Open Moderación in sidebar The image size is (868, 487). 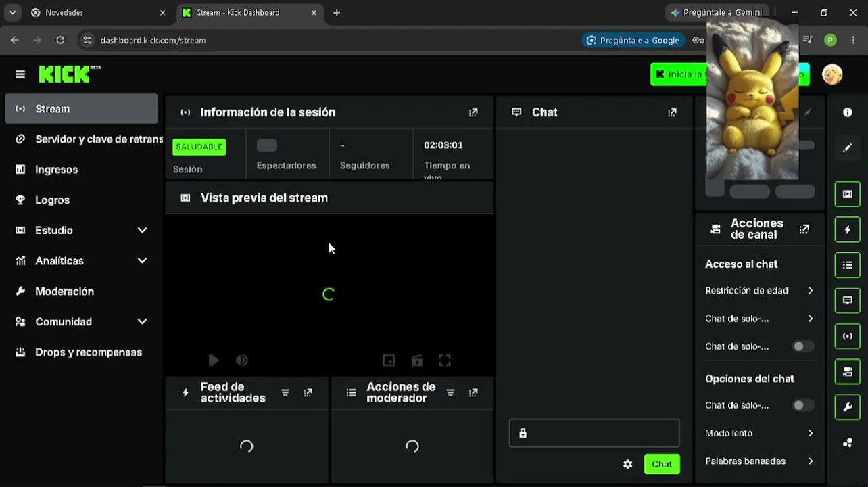[81, 291]
